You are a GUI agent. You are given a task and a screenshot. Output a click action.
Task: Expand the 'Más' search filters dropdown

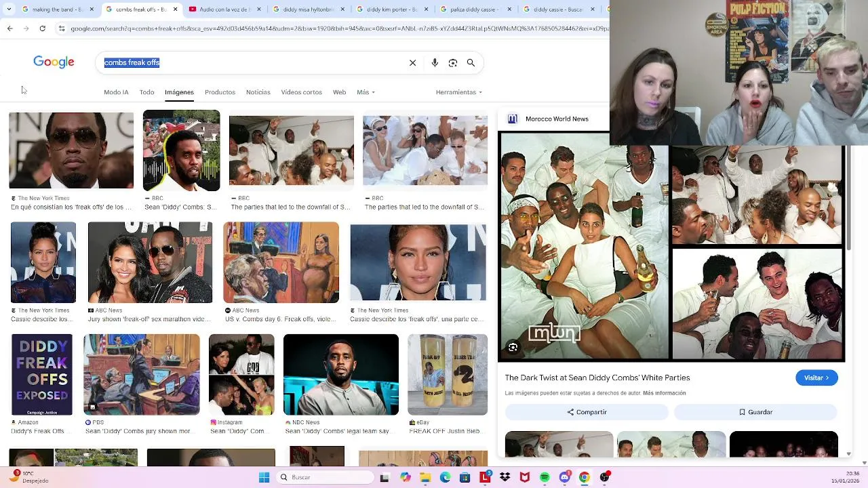(x=366, y=92)
